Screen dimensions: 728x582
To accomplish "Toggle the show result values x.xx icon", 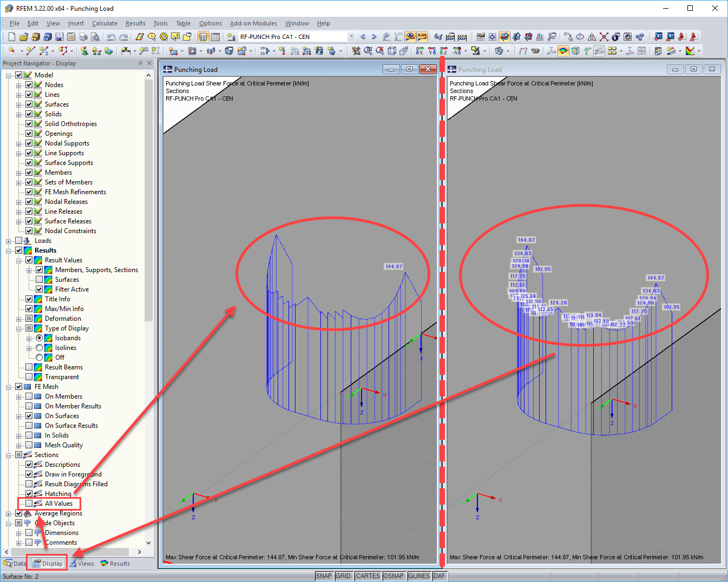I will coord(422,37).
